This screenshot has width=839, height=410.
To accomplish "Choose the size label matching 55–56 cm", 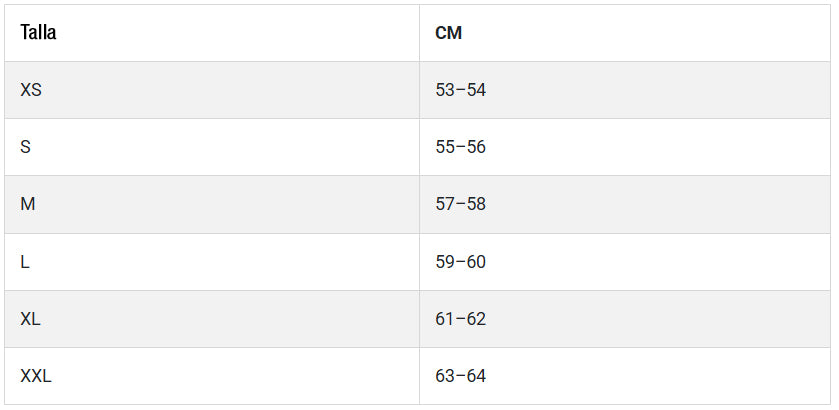I will tap(26, 147).
